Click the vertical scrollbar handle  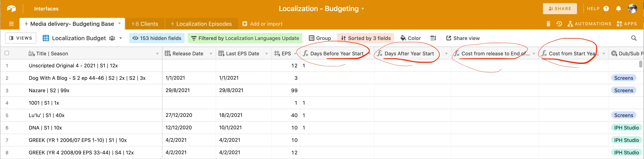[x=640, y=64]
